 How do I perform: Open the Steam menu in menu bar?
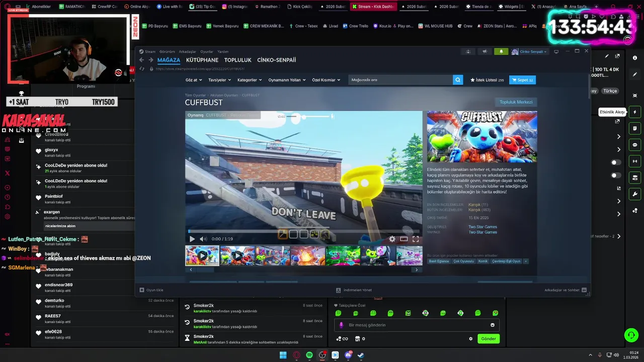[147, 51]
